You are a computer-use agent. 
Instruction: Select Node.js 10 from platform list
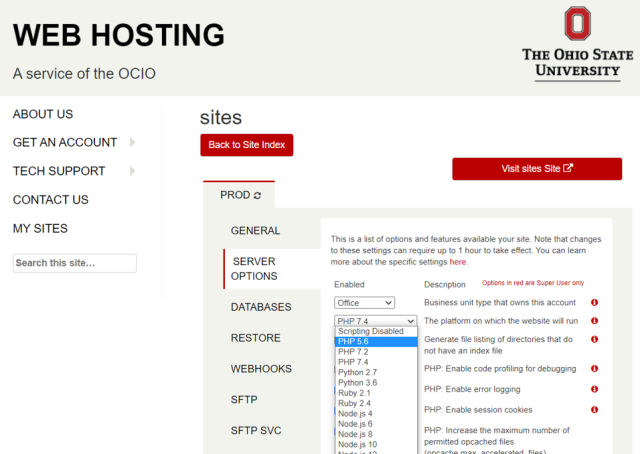(376, 444)
